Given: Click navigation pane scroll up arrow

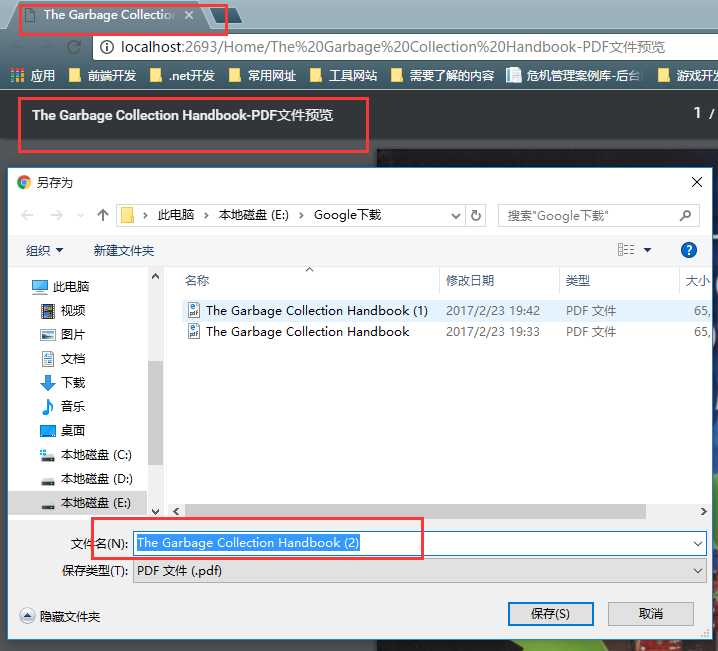Looking at the screenshot, I should click(x=155, y=277).
